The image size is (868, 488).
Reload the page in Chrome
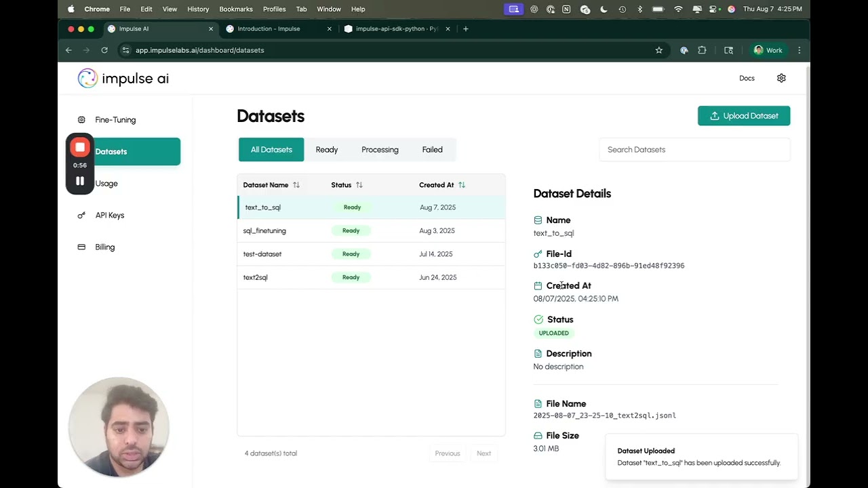pyautogui.click(x=104, y=50)
